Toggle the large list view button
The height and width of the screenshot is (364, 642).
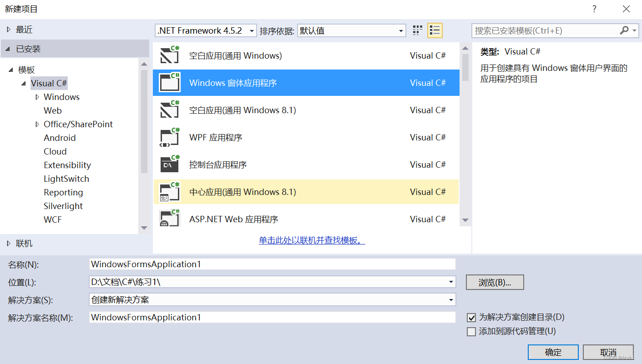click(435, 30)
